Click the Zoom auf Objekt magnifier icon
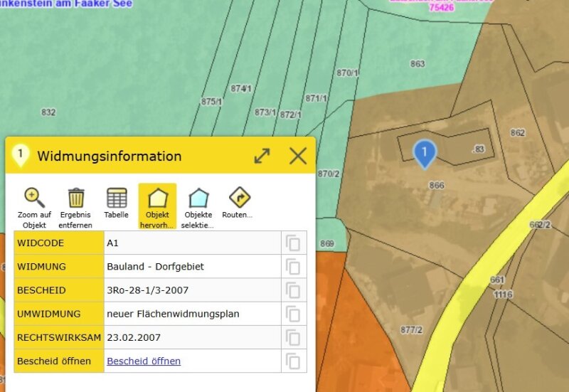This screenshot has width=569, height=392. 34,198
